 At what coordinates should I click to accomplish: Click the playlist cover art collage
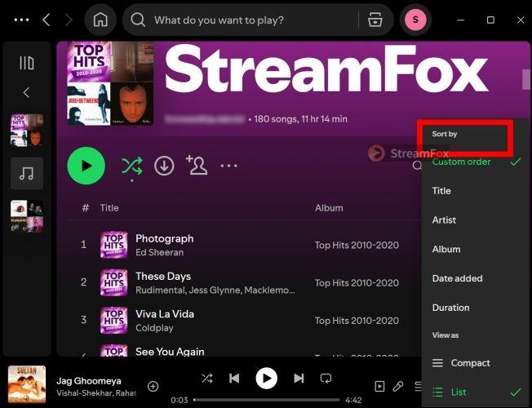110,83
